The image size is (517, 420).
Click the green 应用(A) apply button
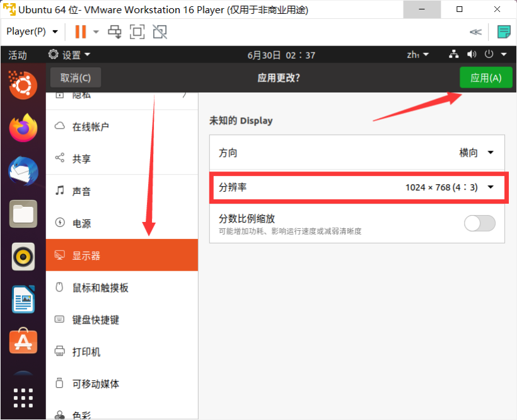pos(486,78)
